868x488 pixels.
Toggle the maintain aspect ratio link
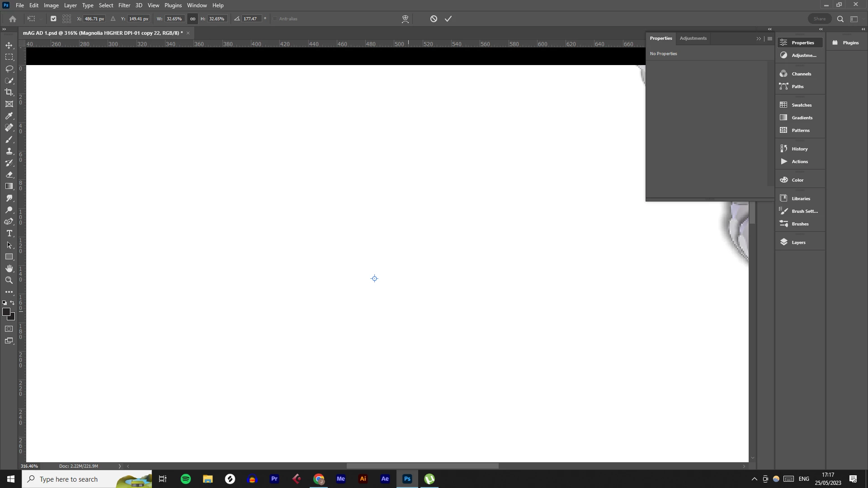point(193,19)
